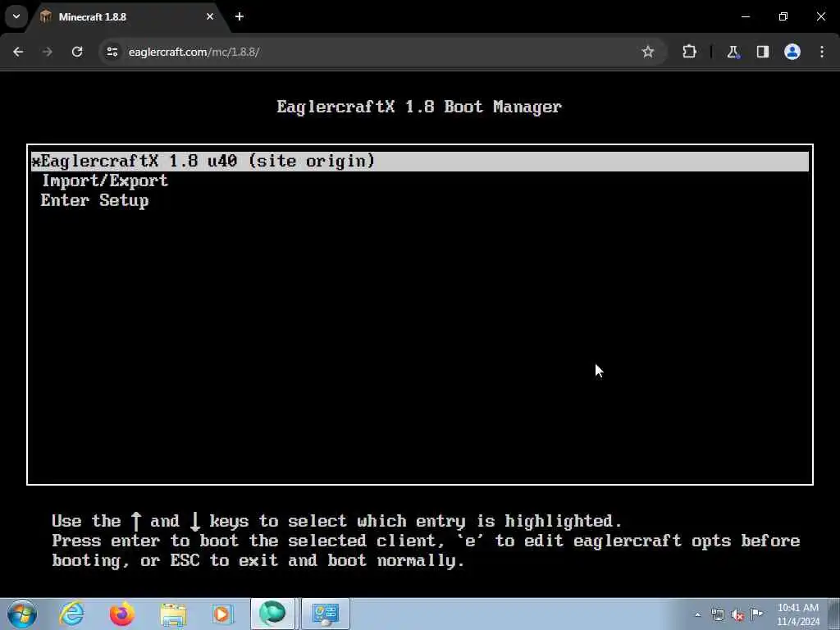Open the Windows Start menu
The height and width of the screenshot is (630, 840).
[x=22, y=614]
